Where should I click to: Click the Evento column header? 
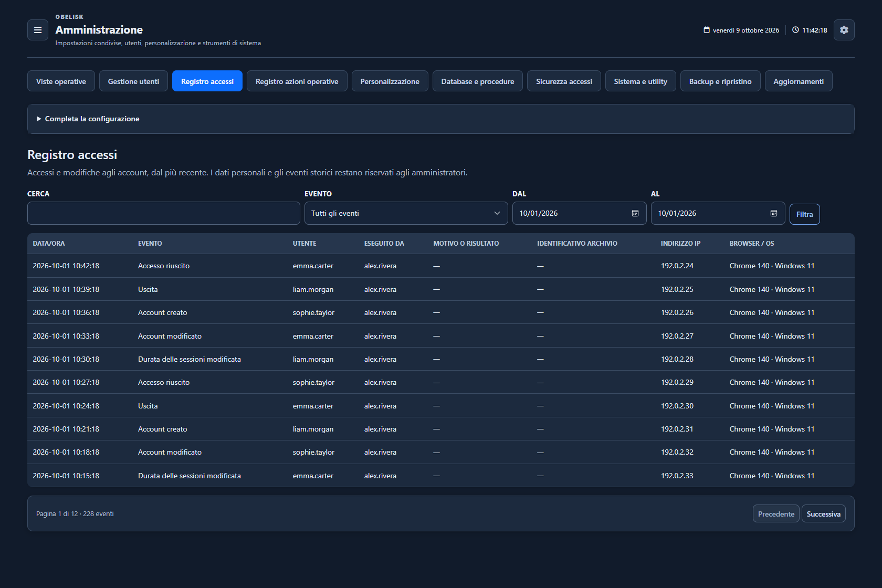tap(150, 244)
